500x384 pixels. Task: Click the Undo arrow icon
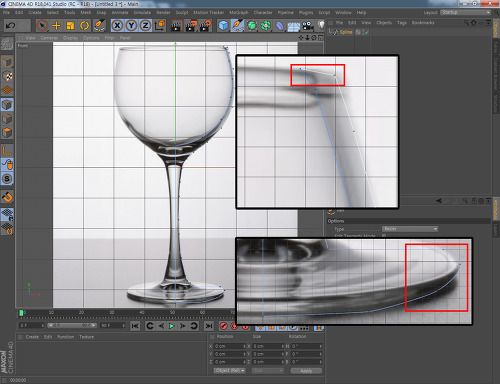point(10,25)
